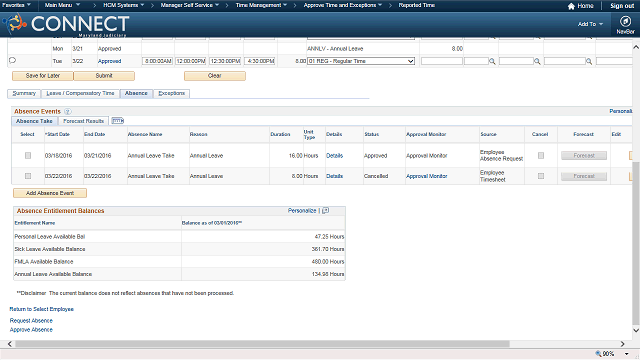Image resolution: width=640 pixels, height=360 pixels.
Task: Click the zoom magnifier icon at 90%
Action: point(598,353)
